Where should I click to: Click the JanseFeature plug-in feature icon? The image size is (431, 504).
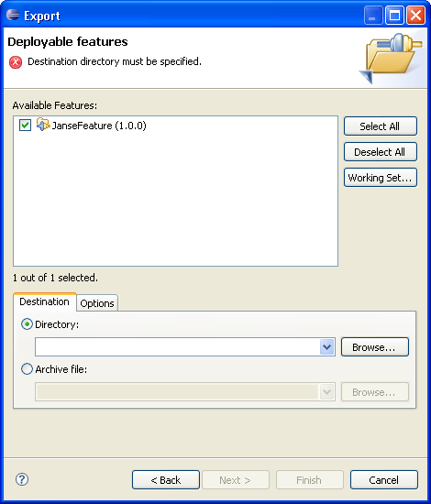pos(43,125)
